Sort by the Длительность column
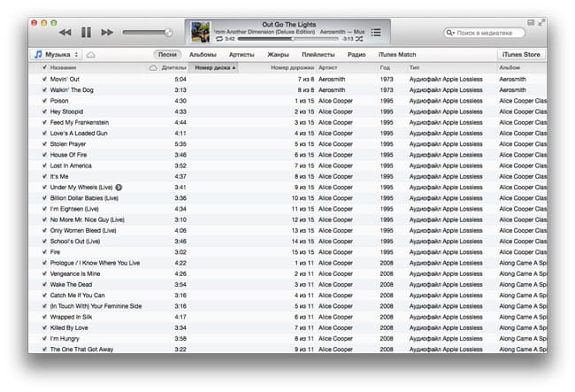 [x=173, y=68]
